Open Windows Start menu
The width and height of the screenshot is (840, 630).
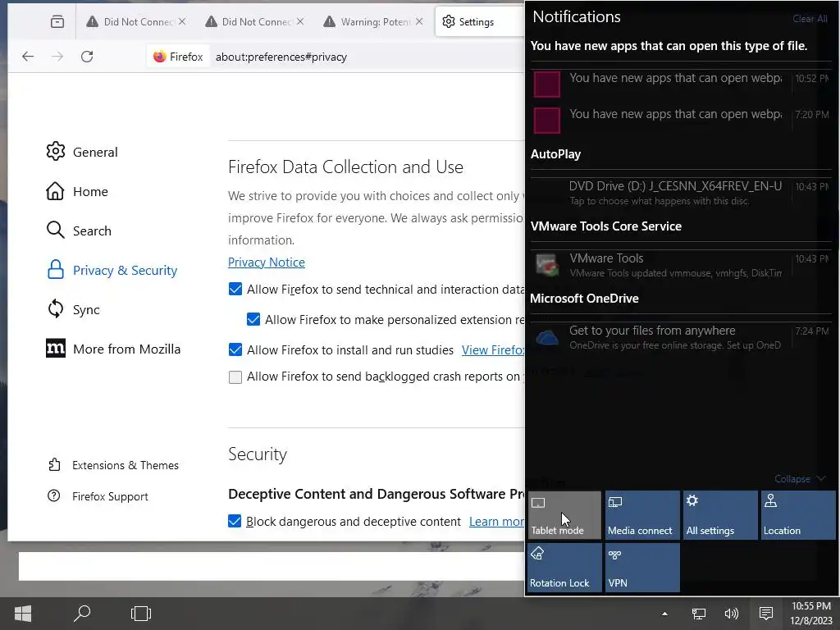[x=22, y=614]
